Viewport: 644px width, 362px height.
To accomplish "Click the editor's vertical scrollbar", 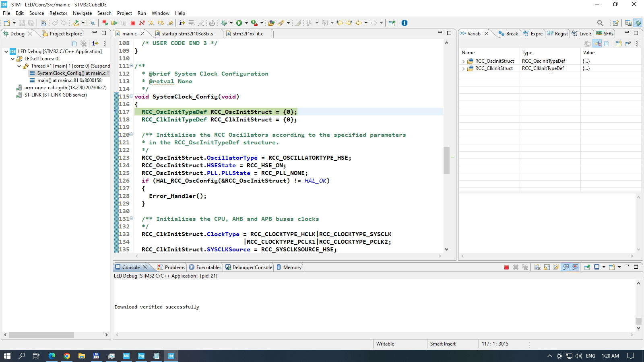I will 447,161.
